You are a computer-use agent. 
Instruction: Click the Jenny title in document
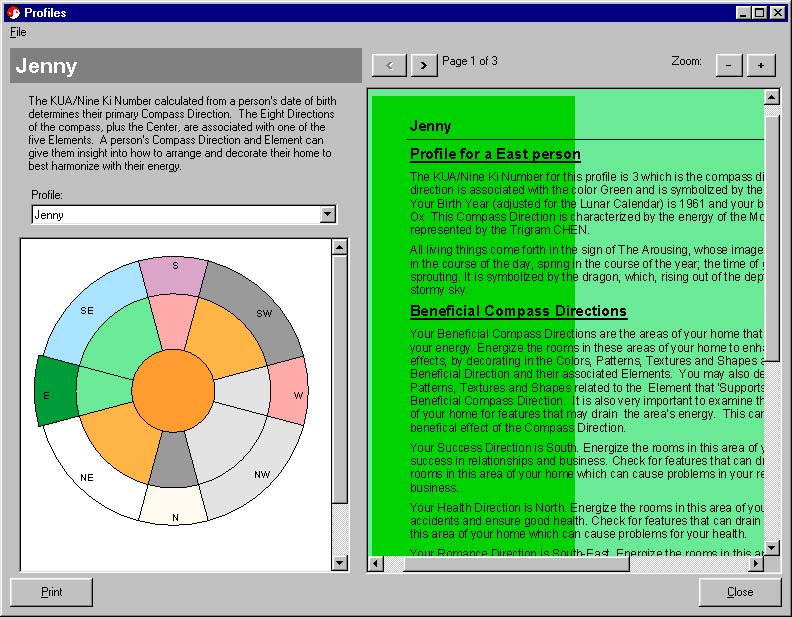pyautogui.click(x=430, y=126)
